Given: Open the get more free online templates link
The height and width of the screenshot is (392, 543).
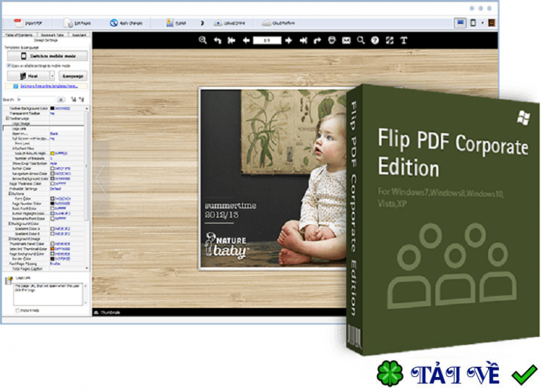Looking at the screenshot, I should (49, 86).
